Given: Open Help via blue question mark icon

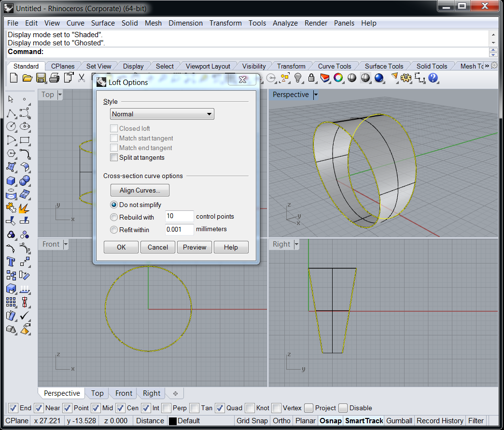Looking at the screenshot, I should tap(433, 78).
